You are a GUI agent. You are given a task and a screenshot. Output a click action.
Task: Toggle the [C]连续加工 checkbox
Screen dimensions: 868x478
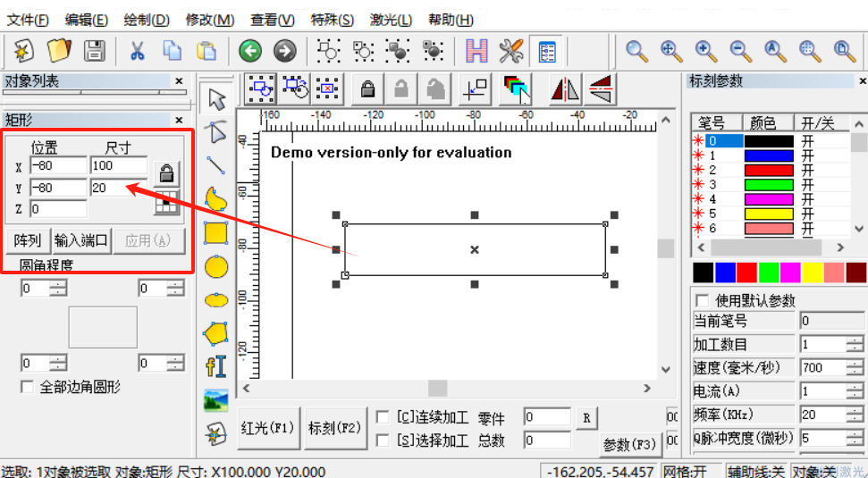coord(382,416)
